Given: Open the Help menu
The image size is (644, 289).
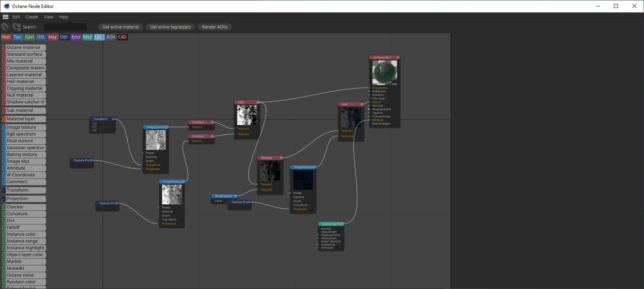Looking at the screenshot, I should (x=64, y=17).
